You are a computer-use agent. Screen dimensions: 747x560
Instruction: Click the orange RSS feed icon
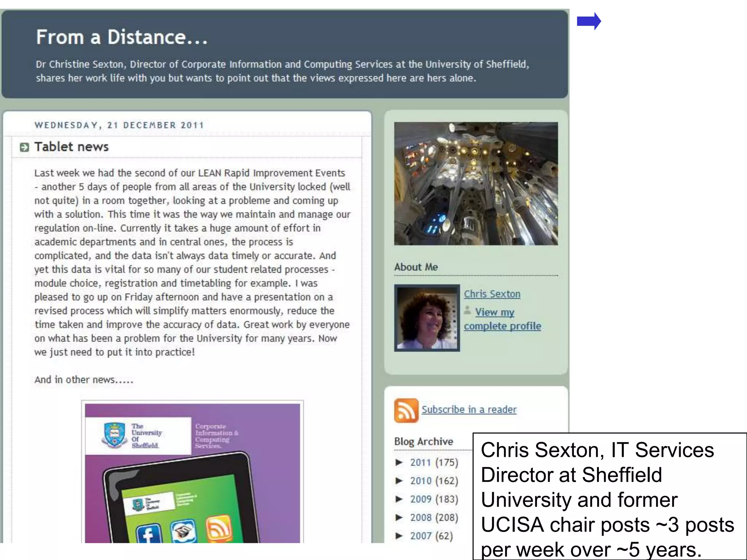pyautogui.click(x=406, y=410)
